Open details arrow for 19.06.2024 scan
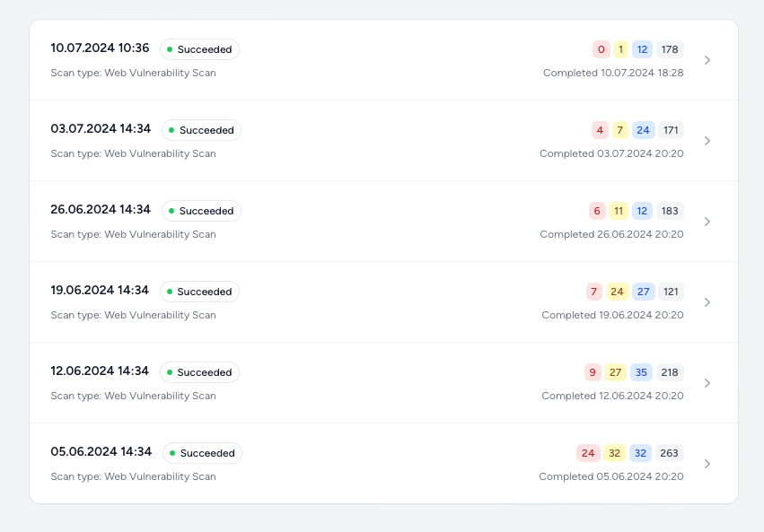Viewport: 764px width, 532px height. pos(707,302)
